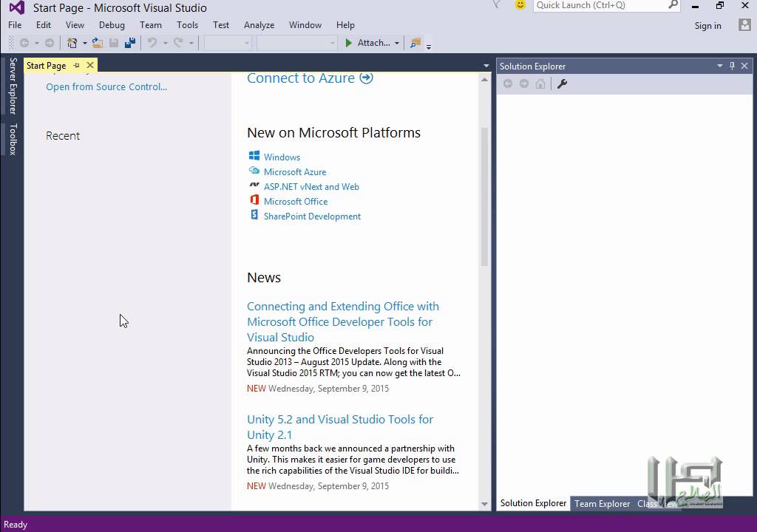Open the Server Explorer side tab

[13, 86]
